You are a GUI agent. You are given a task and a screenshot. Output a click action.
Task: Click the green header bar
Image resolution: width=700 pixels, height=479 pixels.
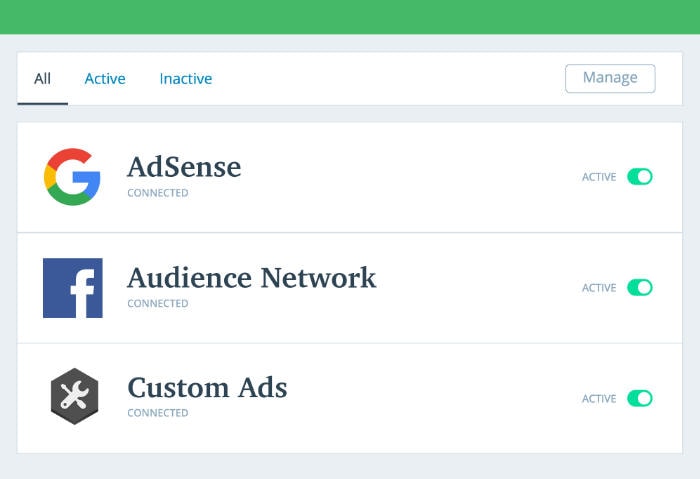350,17
